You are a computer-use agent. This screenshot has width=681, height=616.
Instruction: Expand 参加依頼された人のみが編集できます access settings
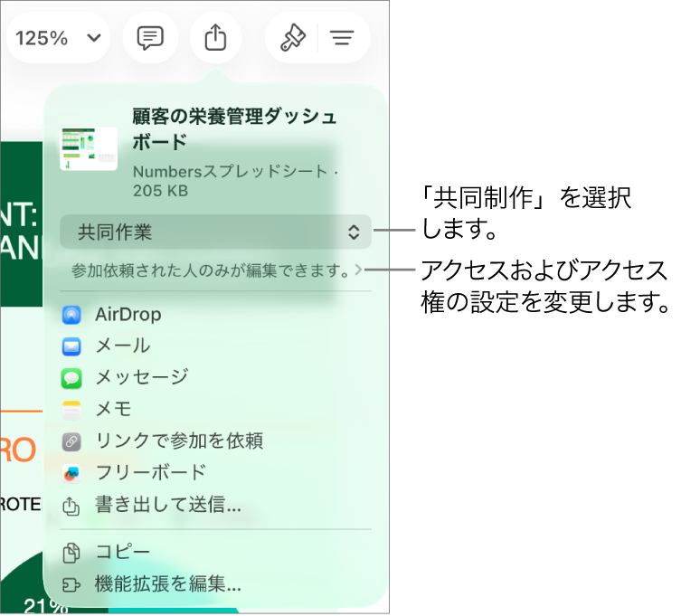[216, 270]
